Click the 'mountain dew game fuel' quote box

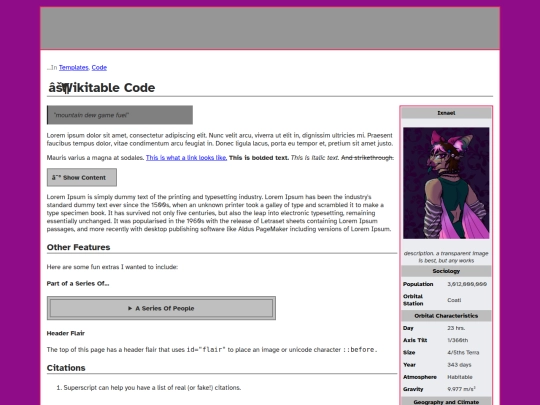click(120, 115)
